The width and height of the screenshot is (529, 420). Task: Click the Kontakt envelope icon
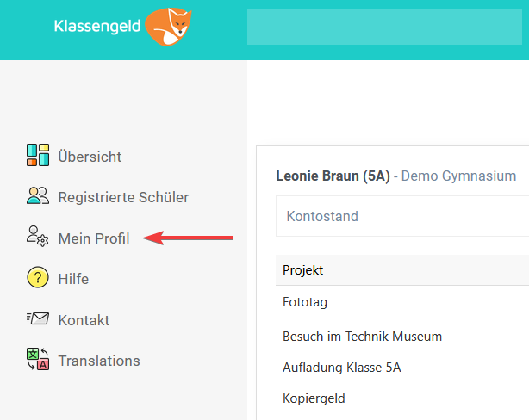(x=38, y=318)
